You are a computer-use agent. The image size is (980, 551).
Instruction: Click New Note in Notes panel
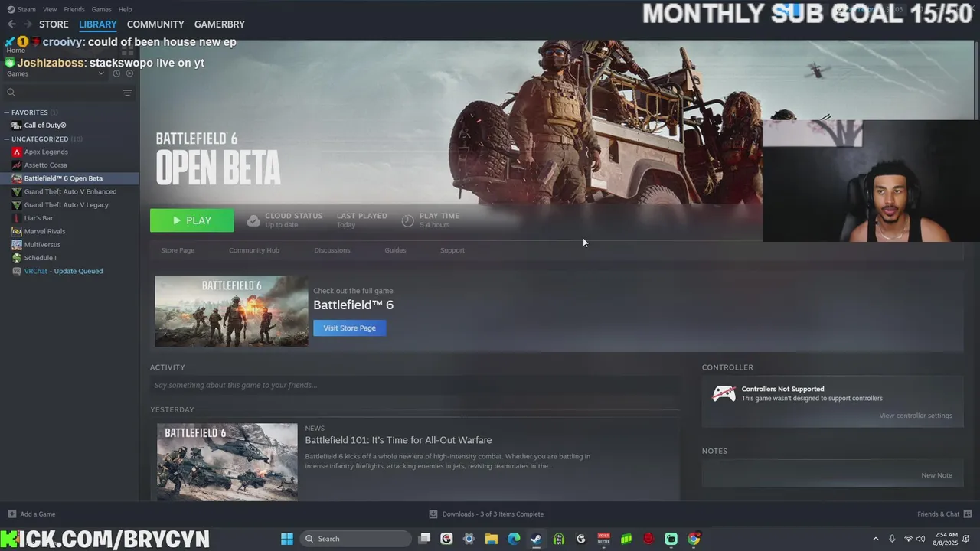(x=936, y=475)
